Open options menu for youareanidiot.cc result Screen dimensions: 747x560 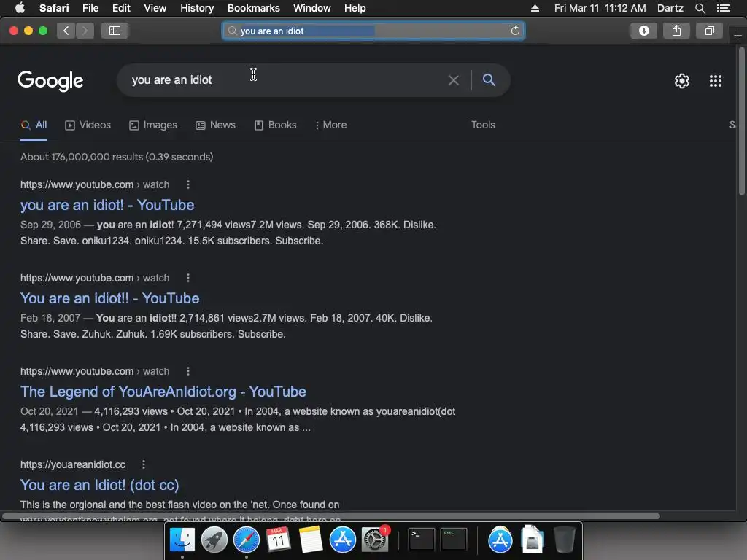144,464
